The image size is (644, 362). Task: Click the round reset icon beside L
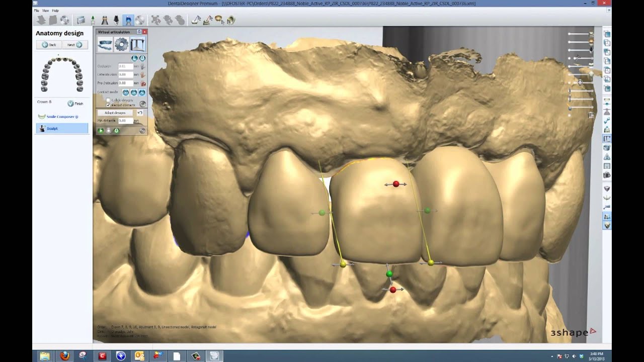142,58
